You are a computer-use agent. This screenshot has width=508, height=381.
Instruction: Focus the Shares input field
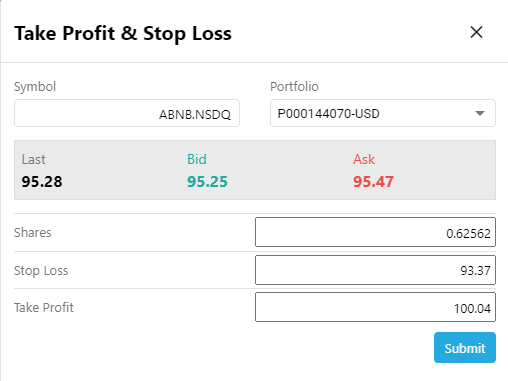(x=375, y=232)
